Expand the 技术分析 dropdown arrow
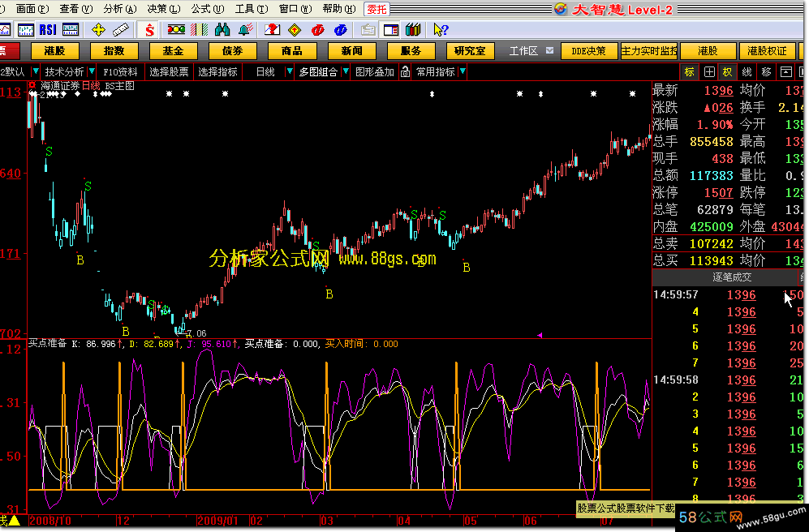 [92, 71]
